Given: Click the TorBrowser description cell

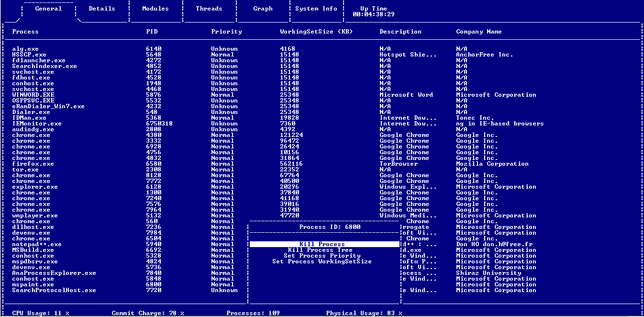Looking at the screenshot, I should [x=399, y=164].
